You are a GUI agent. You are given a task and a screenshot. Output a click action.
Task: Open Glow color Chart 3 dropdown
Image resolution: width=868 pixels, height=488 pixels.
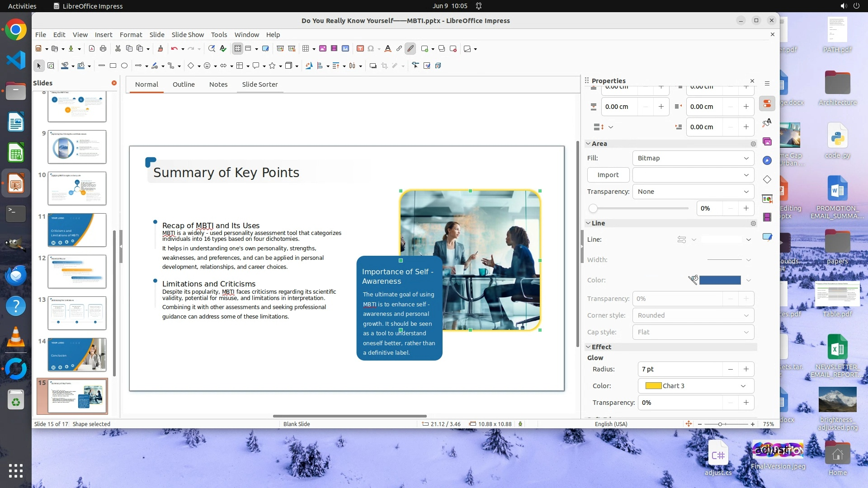[x=695, y=386]
